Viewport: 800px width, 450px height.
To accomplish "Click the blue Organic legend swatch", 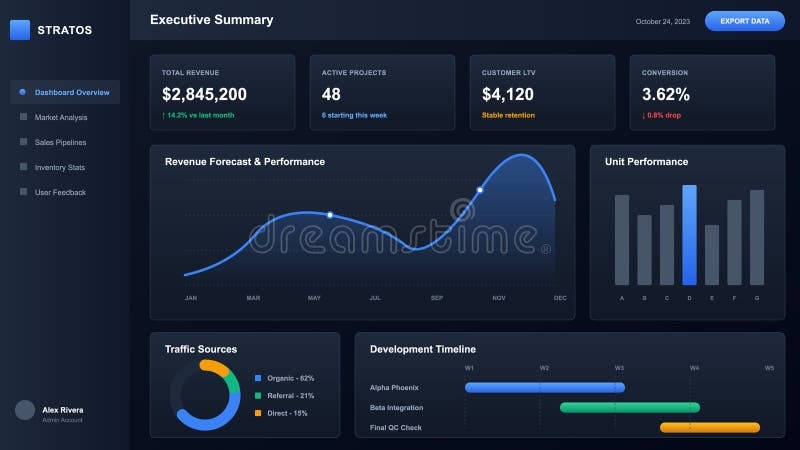I will pos(258,378).
